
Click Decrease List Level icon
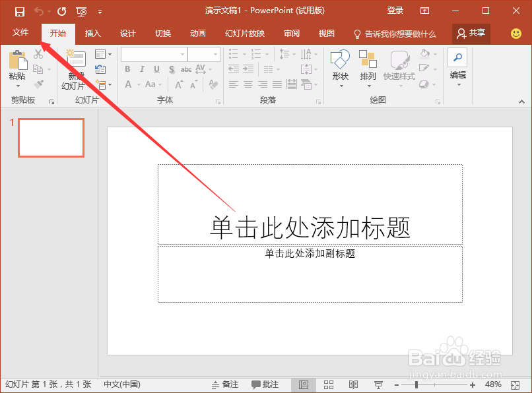pos(234,69)
